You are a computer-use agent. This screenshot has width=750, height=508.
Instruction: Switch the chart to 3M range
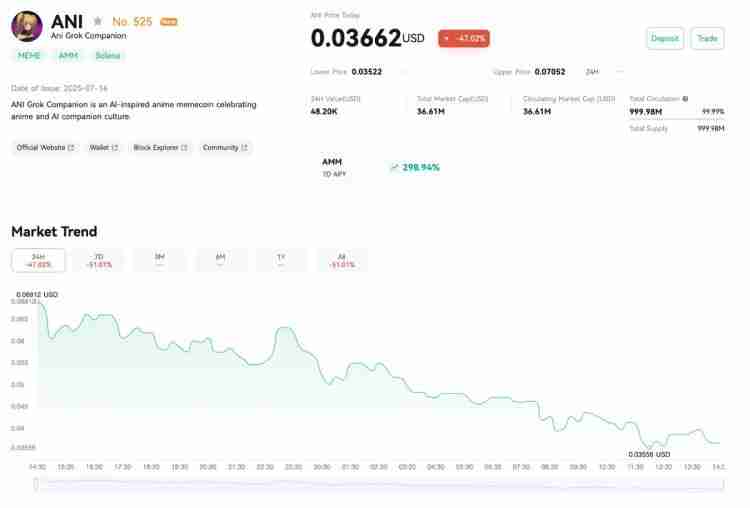pyautogui.click(x=159, y=260)
